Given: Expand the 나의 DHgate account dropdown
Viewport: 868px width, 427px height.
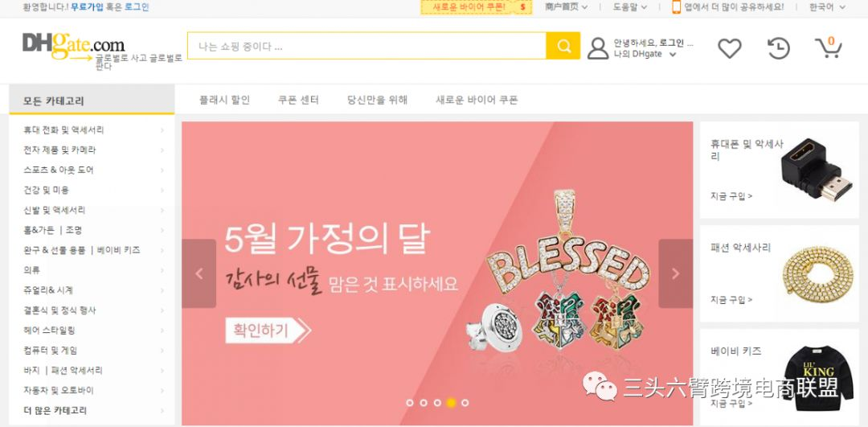Looking at the screenshot, I should point(645,54).
